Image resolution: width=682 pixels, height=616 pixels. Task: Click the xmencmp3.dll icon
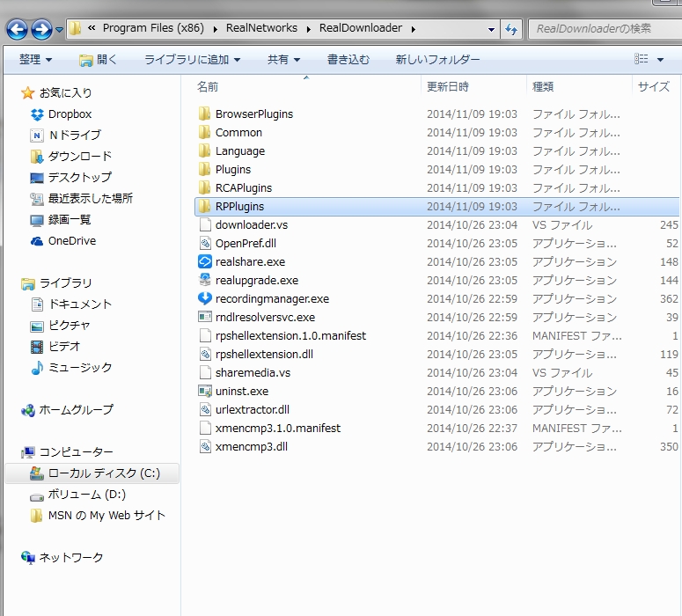click(205, 446)
